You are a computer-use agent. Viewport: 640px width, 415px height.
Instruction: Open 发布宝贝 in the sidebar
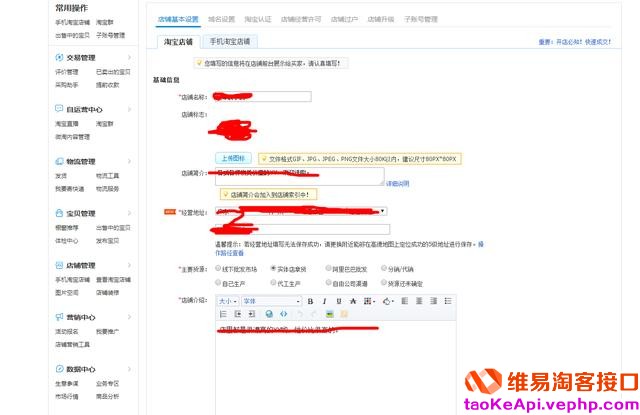(x=107, y=241)
